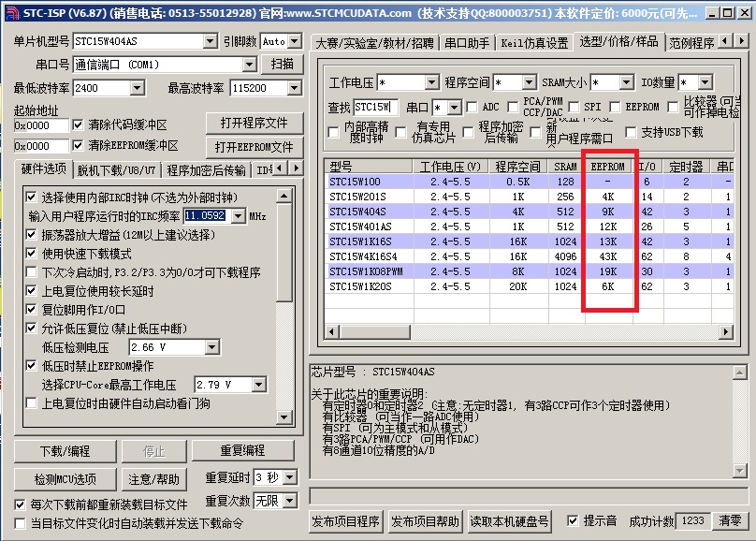Enable 下次冷启动时 P3.2/P3.3 download option
Screen dimensions: 756x541
[31, 272]
